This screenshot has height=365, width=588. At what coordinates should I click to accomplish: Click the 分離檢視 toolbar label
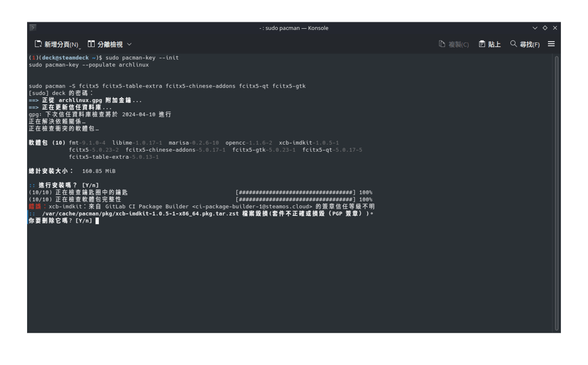click(x=112, y=43)
